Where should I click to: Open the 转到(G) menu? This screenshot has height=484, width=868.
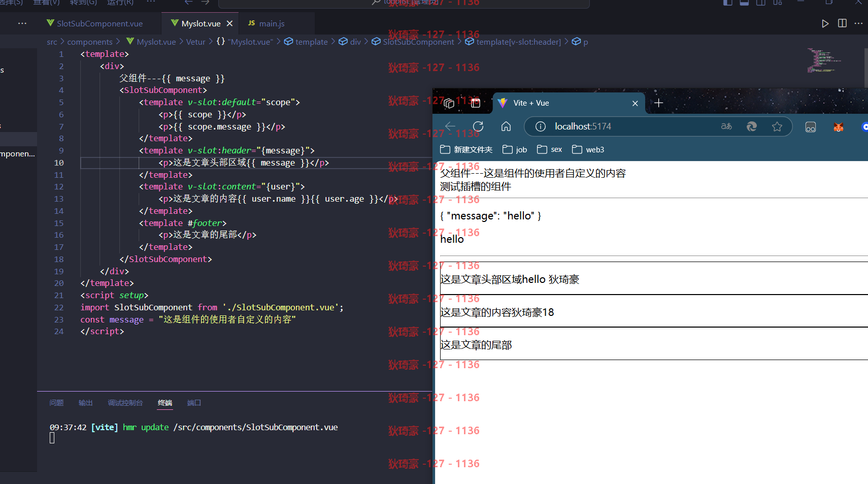coord(83,3)
